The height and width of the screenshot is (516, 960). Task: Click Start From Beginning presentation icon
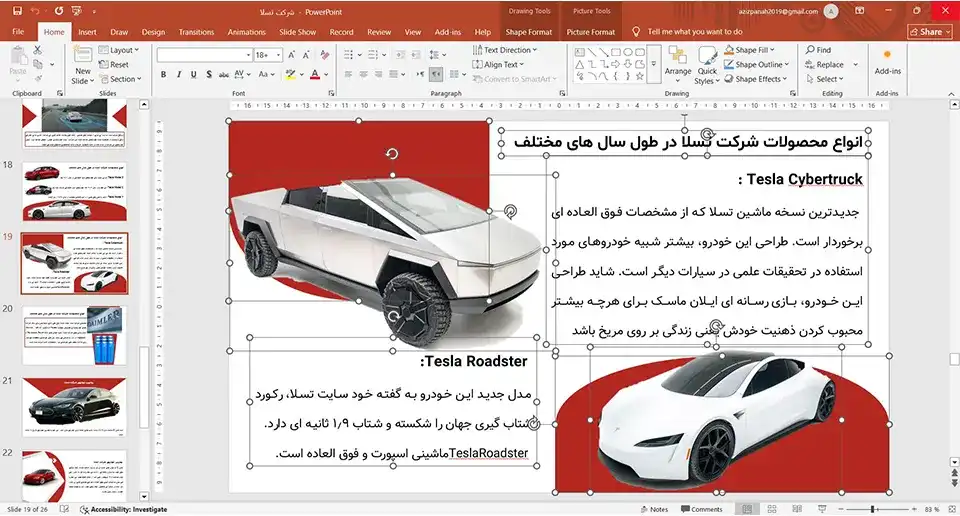coord(77,11)
